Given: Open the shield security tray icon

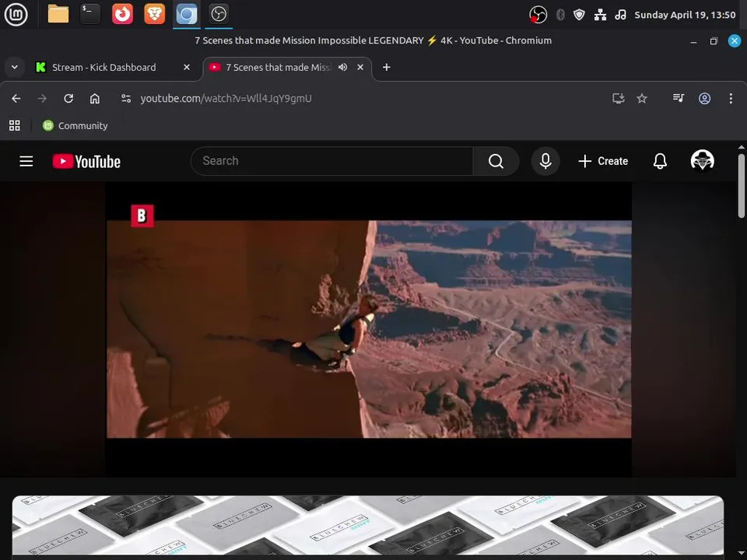Looking at the screenshot, I should pyautogui.click(x=579, y=15).
